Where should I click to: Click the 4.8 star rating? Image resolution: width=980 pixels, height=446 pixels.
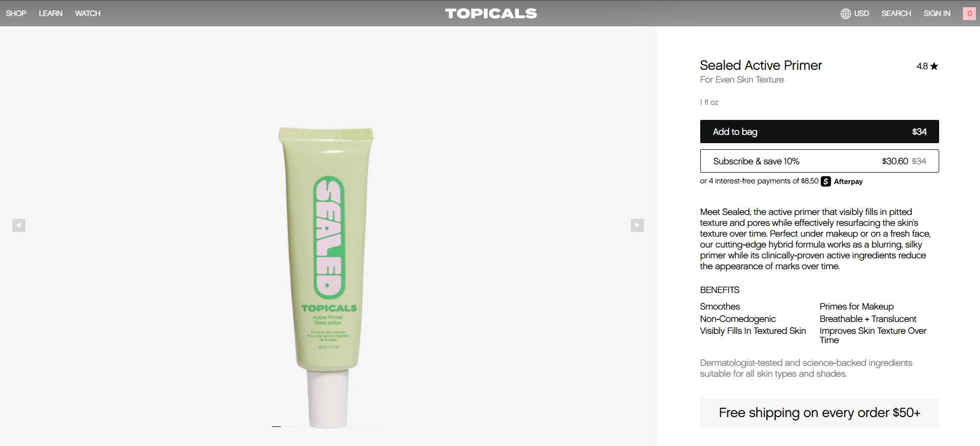coord(927,66)
